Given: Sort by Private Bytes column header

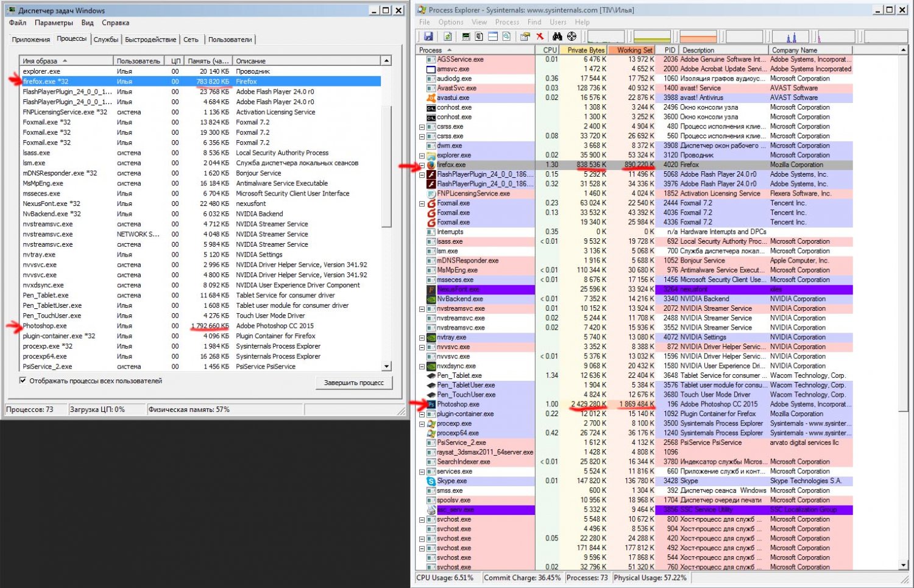Looking at the screenshot, I should [584, 50].
